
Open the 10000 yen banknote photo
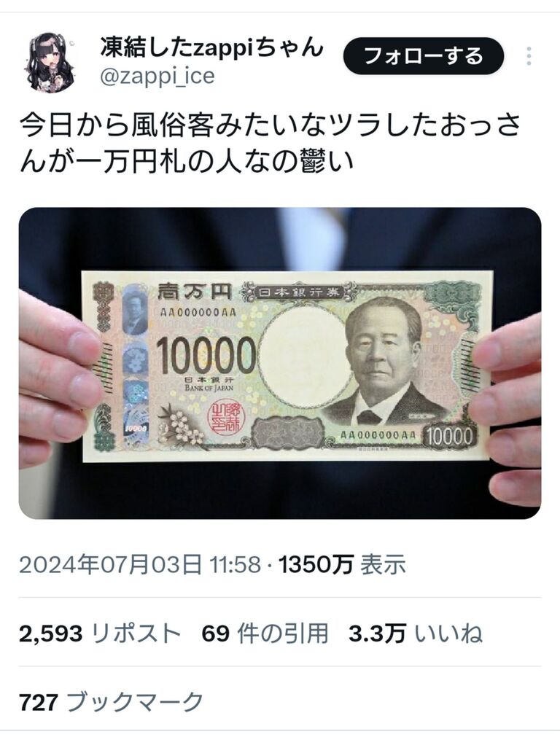tap(280, 363)
